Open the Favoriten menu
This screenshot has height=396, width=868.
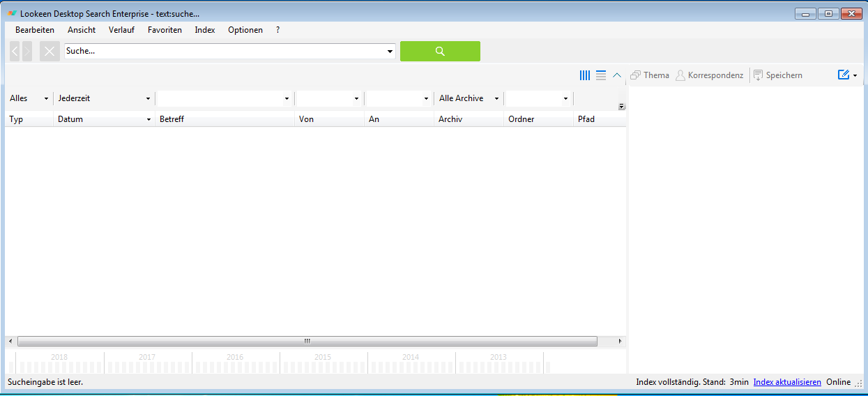(165, 30)
